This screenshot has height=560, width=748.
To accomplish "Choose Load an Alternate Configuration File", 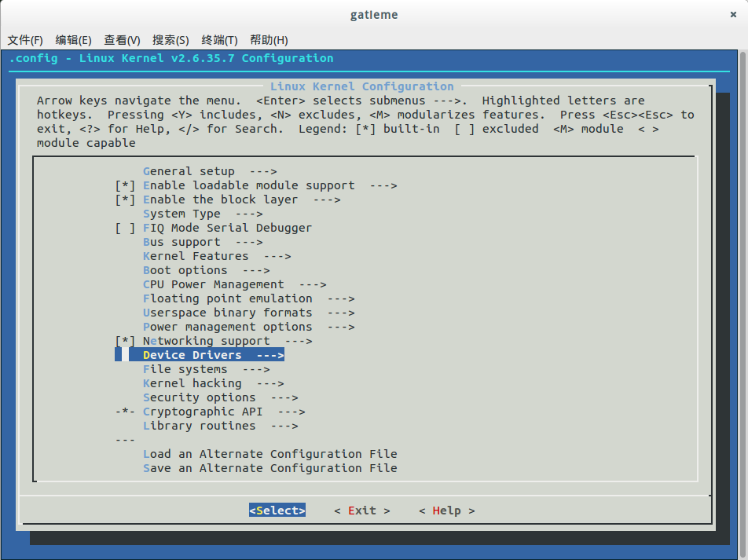I will [x=270, y=454].
